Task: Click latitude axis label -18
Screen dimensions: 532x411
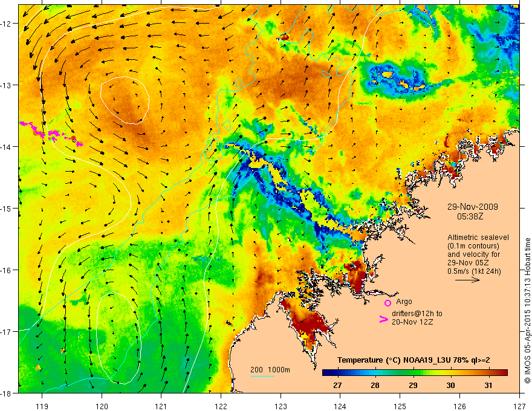Action: pyautogui.click(x=7, y=393)
